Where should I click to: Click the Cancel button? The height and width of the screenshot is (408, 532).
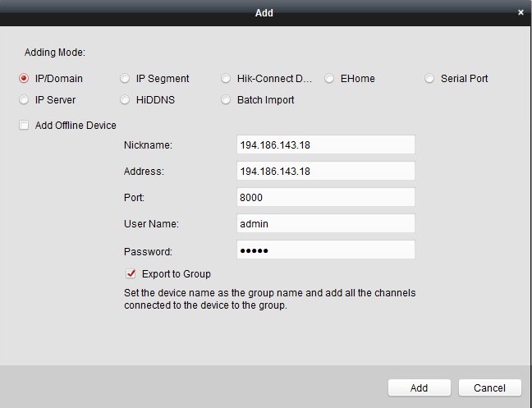[489, 387]
